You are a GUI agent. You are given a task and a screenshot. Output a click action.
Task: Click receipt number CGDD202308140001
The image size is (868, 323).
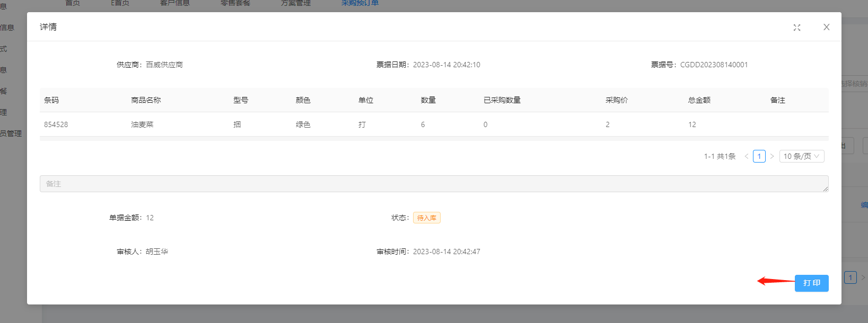coord(714,65)
